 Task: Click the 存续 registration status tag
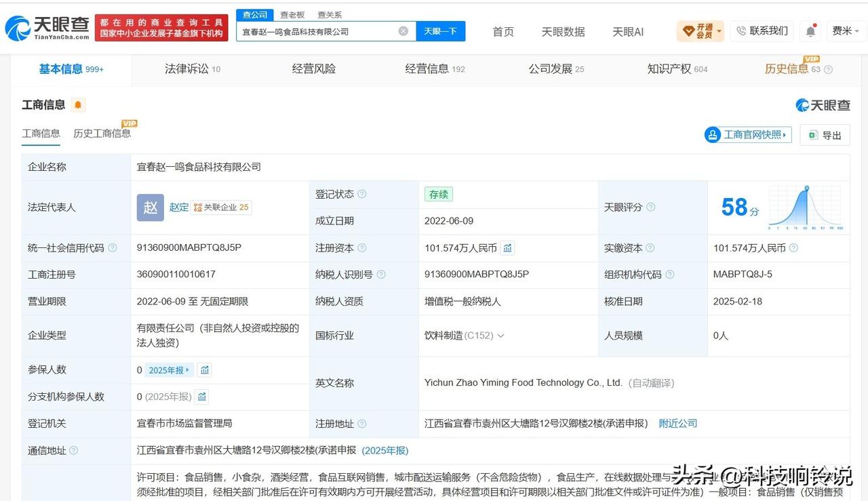pos(439,195)
